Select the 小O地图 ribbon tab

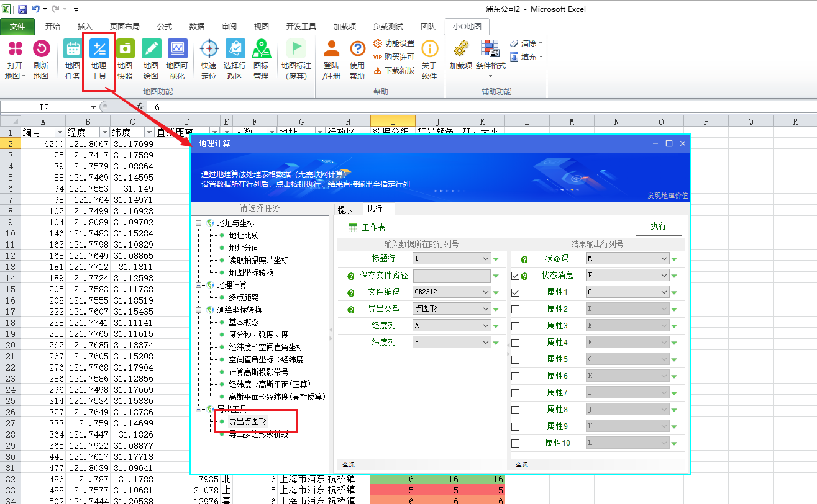467,27
